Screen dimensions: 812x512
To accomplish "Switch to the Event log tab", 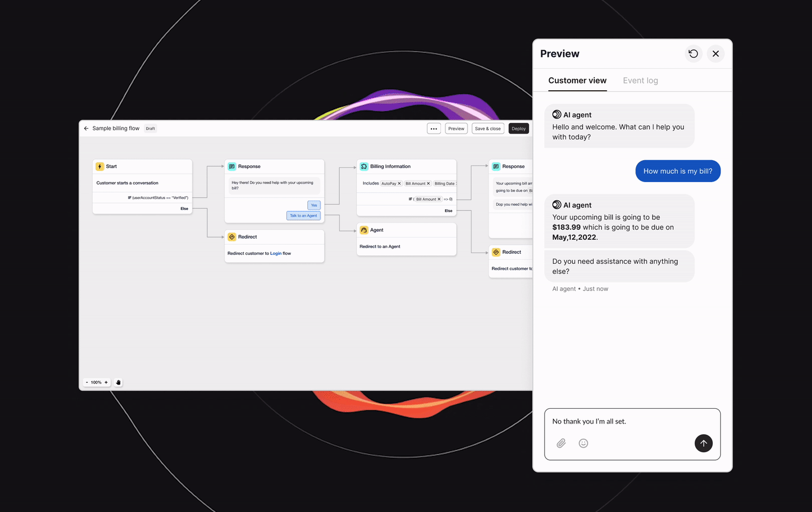I will click(x=641, y=81).
